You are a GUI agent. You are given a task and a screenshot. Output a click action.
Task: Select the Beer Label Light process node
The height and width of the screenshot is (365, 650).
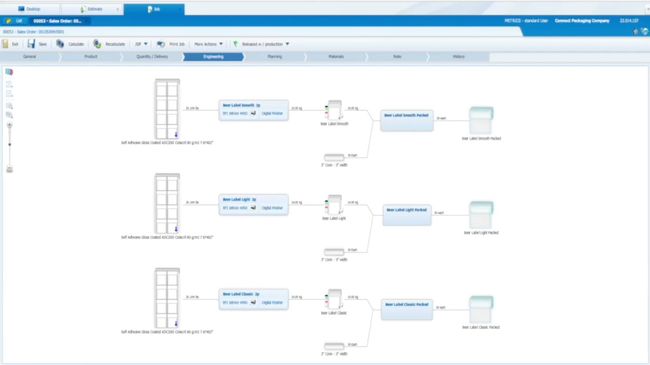pos(254,204)
